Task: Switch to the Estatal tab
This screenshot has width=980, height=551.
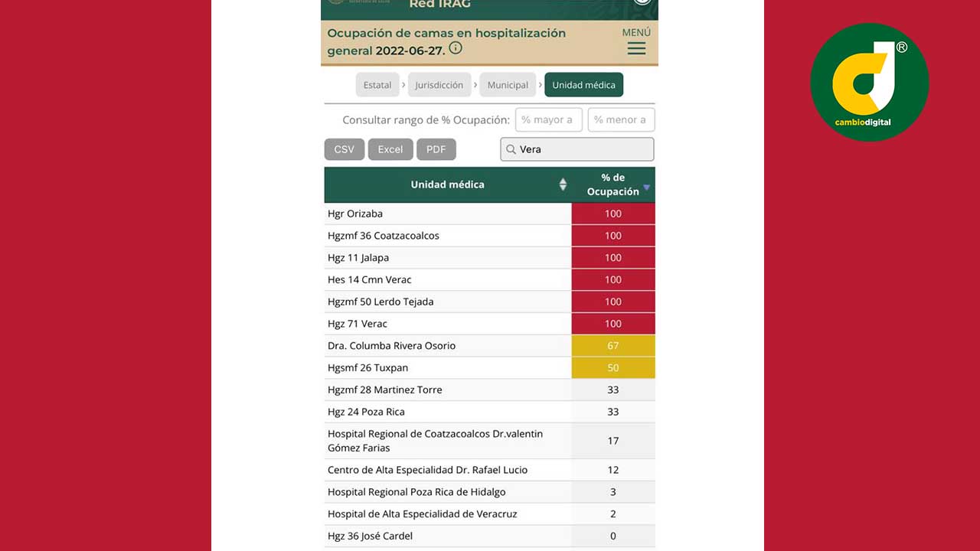Action: 377,85
